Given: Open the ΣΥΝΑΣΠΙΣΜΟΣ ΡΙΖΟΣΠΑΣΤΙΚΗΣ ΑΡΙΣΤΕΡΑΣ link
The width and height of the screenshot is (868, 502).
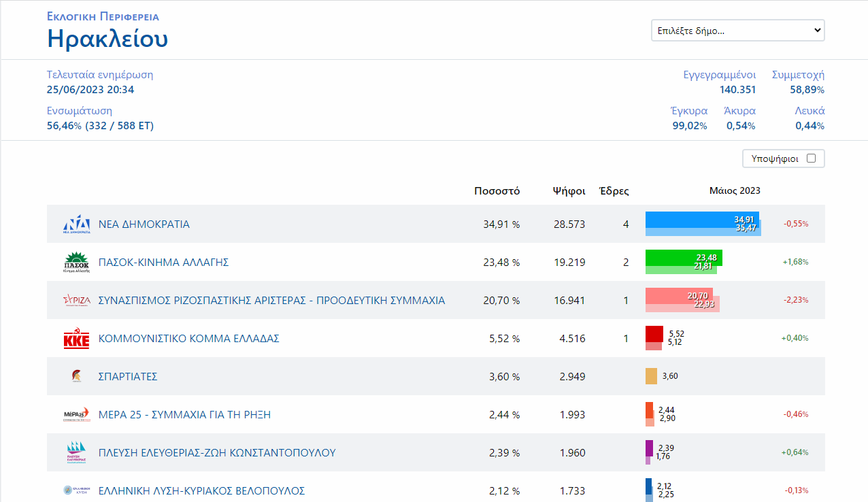Looking at the screenshot, I should pos(272,301).
